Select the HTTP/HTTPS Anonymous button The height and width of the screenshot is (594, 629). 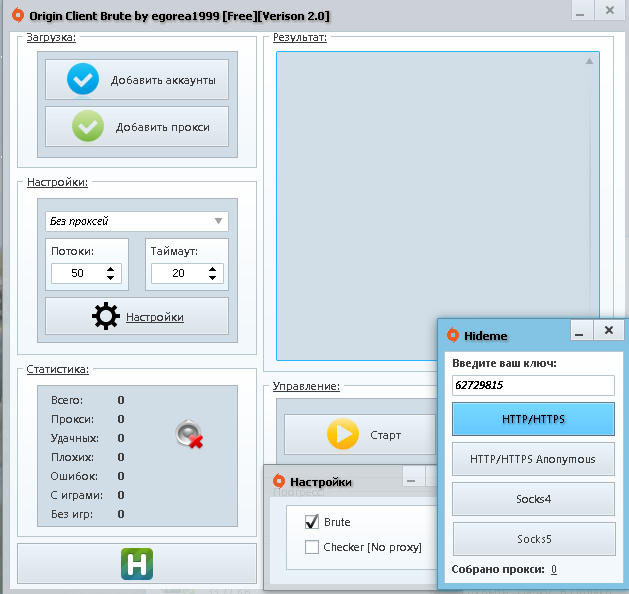tap(533, 459)
